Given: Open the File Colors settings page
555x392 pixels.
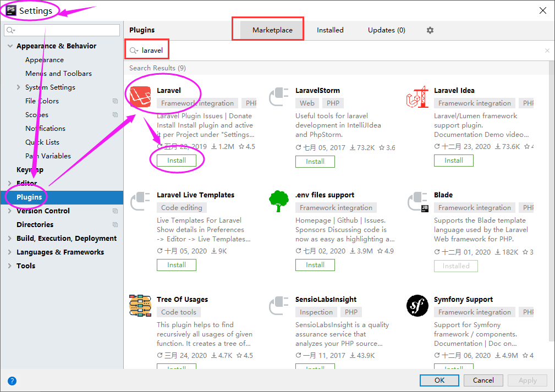Looking at the screenshot, I should pos(42,101).
